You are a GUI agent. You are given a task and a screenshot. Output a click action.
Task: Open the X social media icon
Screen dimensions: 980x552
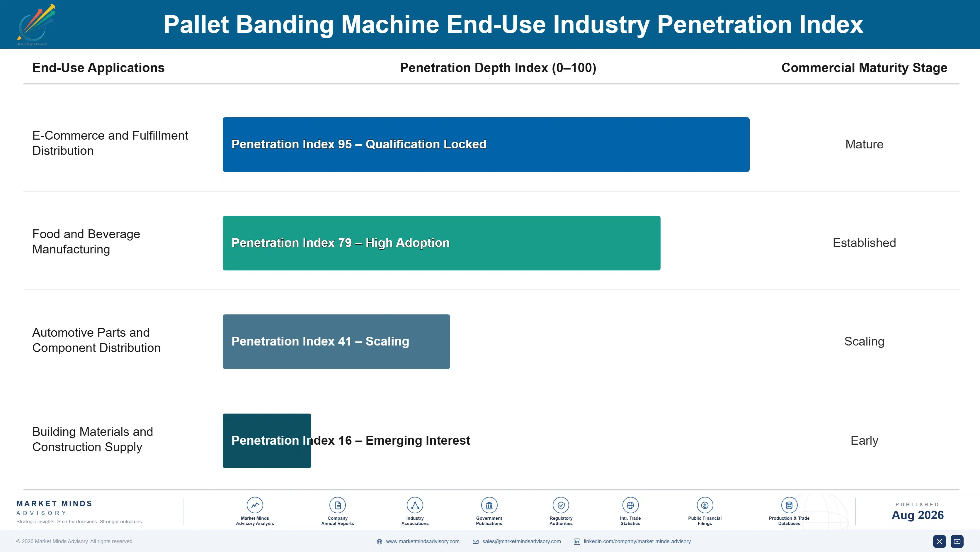939,541
